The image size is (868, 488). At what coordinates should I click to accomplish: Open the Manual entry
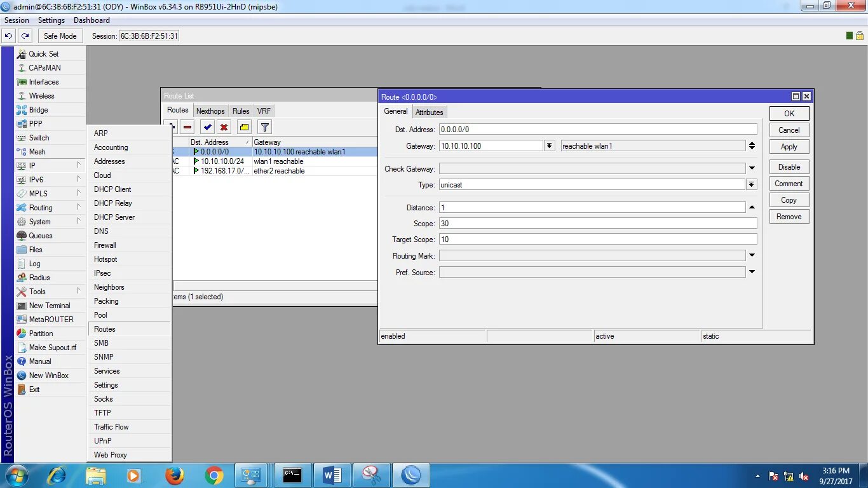click(x=50, y=362)
